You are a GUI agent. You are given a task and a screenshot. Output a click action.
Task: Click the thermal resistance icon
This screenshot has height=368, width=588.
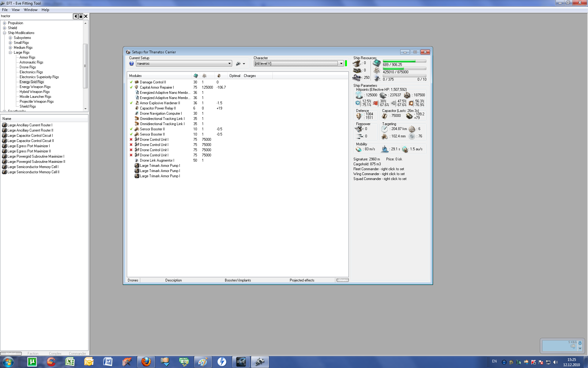(375, 103)
